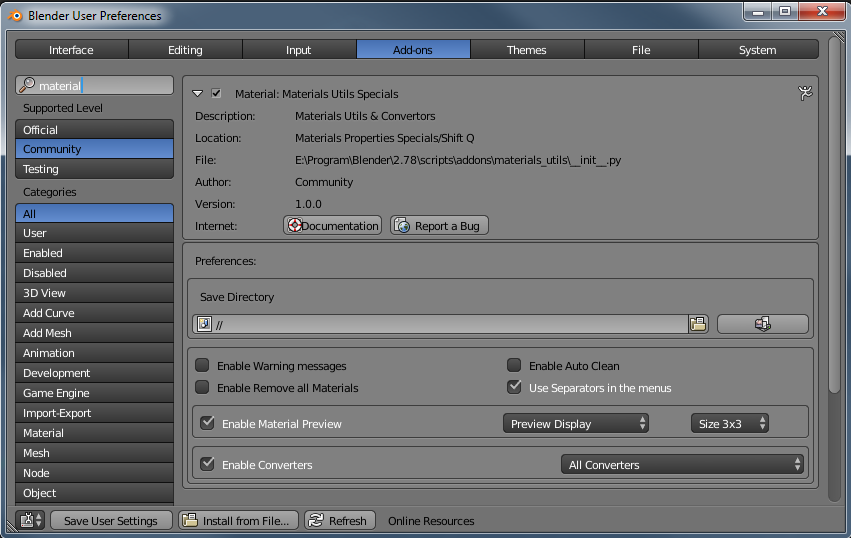Click the vertical scrollbar on the right
851x538 pixels.
coord(835,214)
